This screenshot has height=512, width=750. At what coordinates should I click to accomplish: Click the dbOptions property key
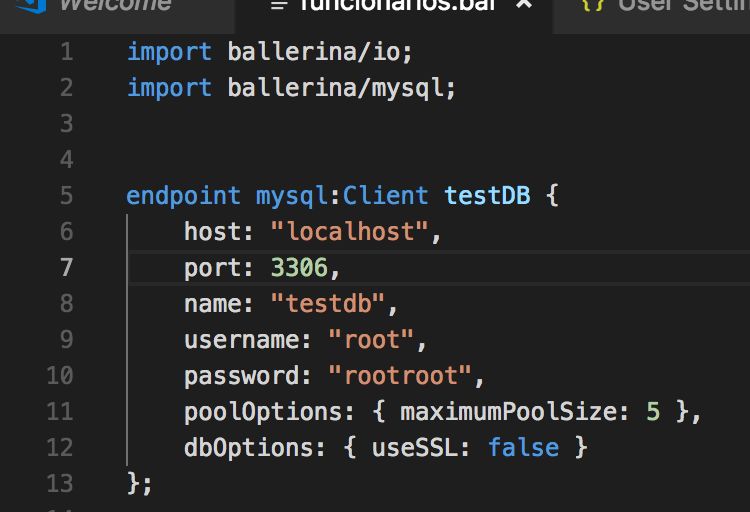(249, 448)
